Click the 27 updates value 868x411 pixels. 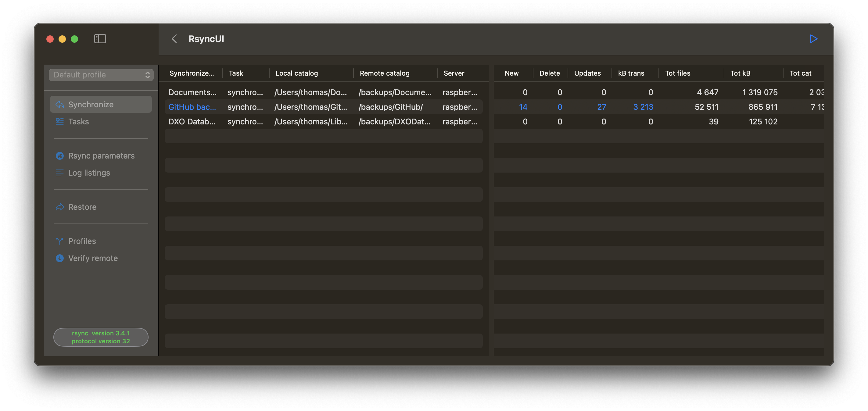click(601, 107)
